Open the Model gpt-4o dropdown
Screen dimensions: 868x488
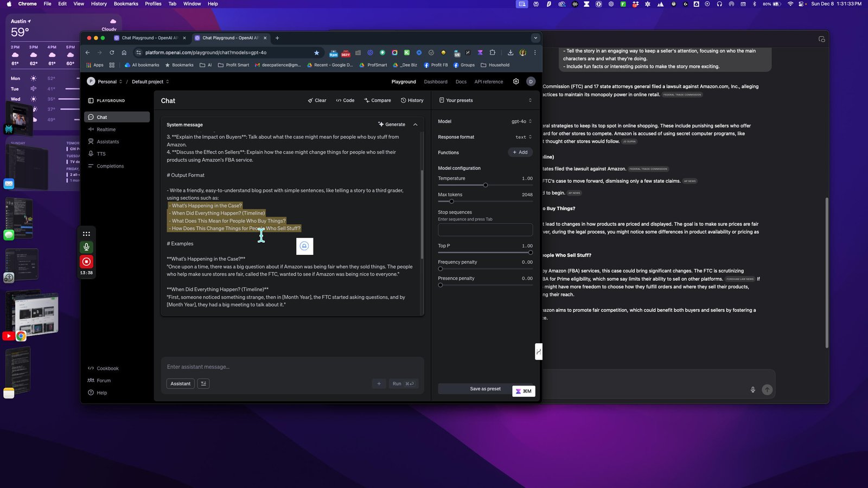(x=521, y=121)
